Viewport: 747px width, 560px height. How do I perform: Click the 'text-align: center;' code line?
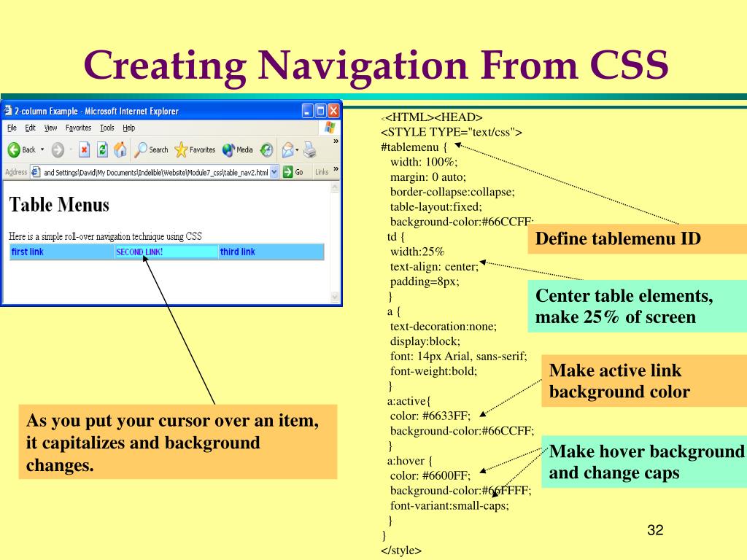click(x=434, y=267)
